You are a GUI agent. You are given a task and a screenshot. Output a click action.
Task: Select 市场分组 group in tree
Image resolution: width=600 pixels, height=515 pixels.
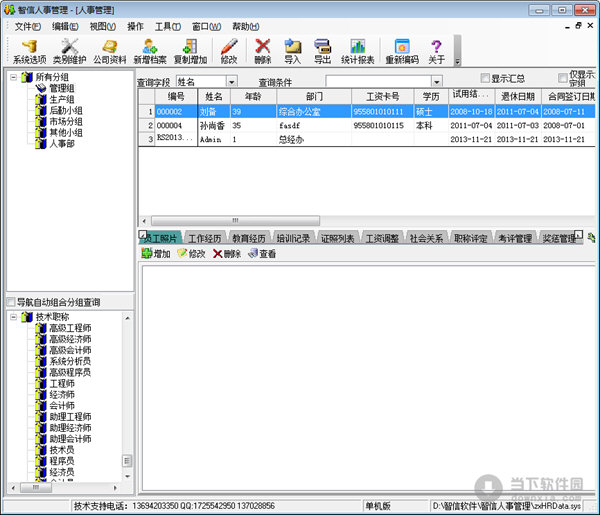tap(65, 121)
